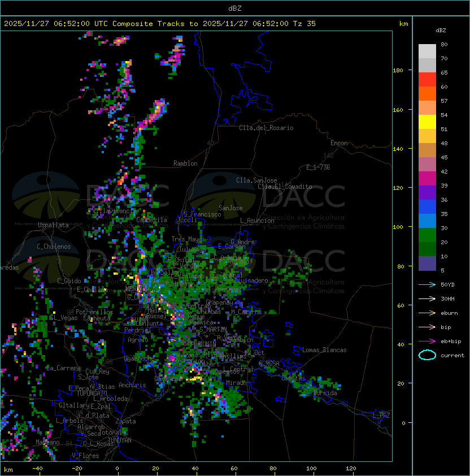The image size is (470, 476).
Task: Click the 'Mirador' map label
Action: (238, 383)
